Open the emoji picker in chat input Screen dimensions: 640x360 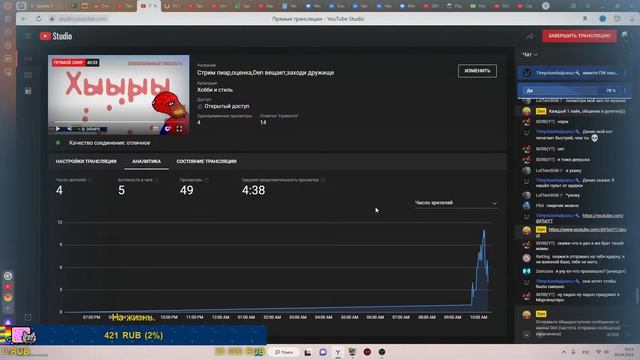527,334
